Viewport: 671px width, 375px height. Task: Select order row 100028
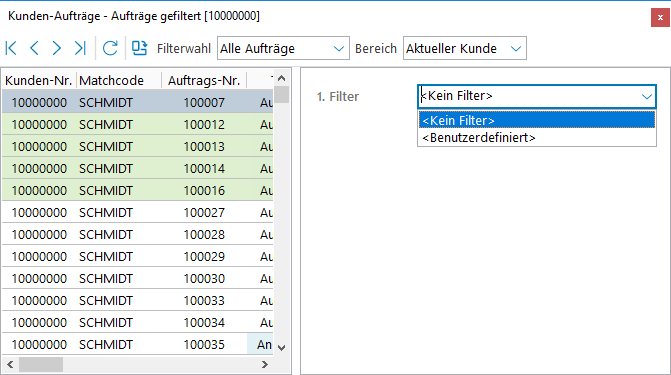point(137,235)
